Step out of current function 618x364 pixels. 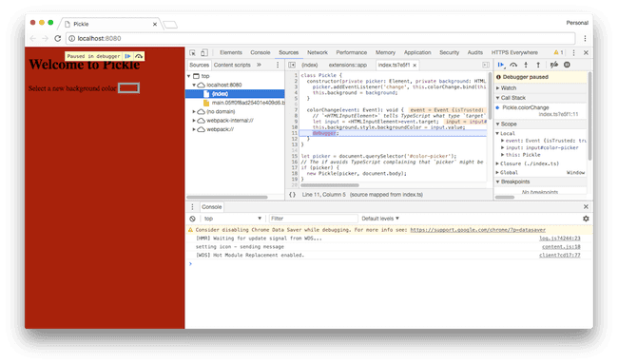[x=538, y=65]
